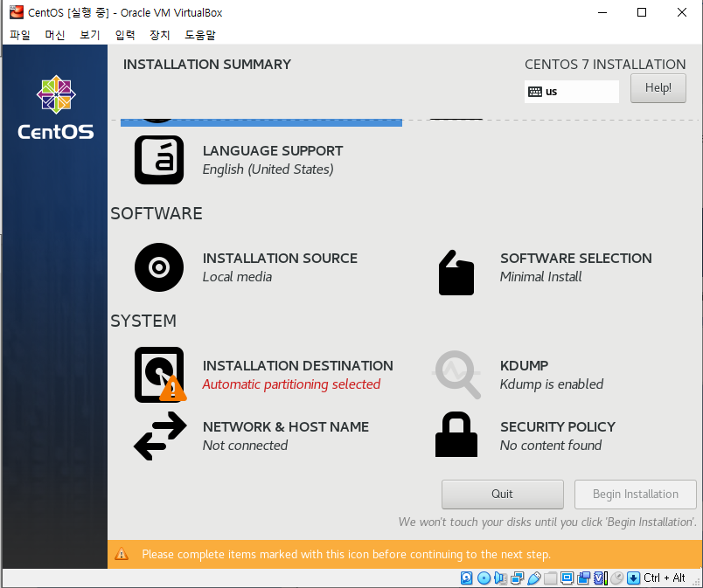The height and width of the screenshot is (588, 703).
Task: Click the mouse integration status icon
Action: [x=617, y=578]
